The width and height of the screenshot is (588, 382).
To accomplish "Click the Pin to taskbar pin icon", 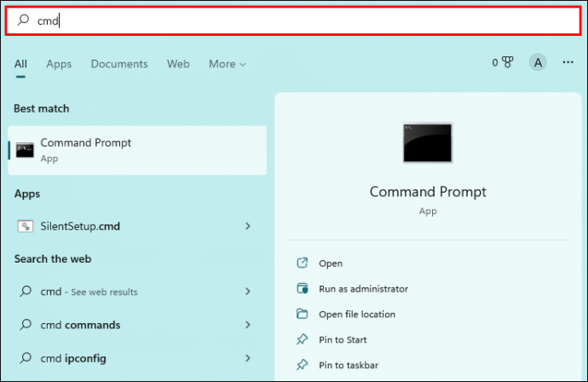I will [303, 365].
